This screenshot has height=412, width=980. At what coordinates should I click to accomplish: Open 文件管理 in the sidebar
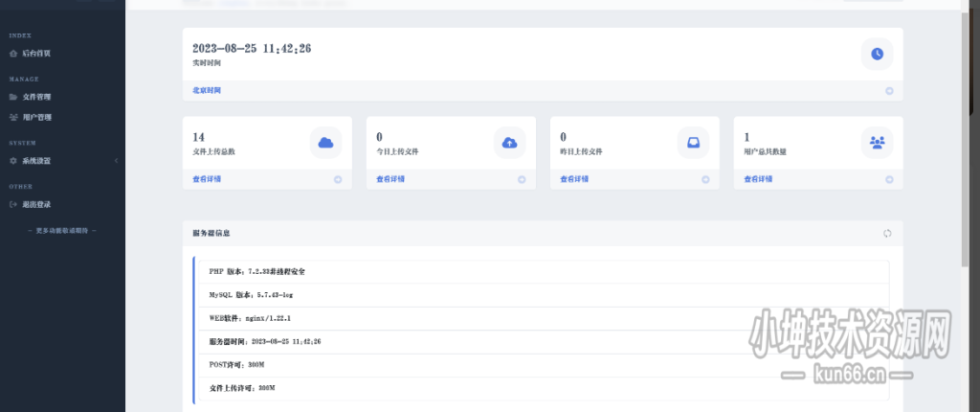[36, 97]
